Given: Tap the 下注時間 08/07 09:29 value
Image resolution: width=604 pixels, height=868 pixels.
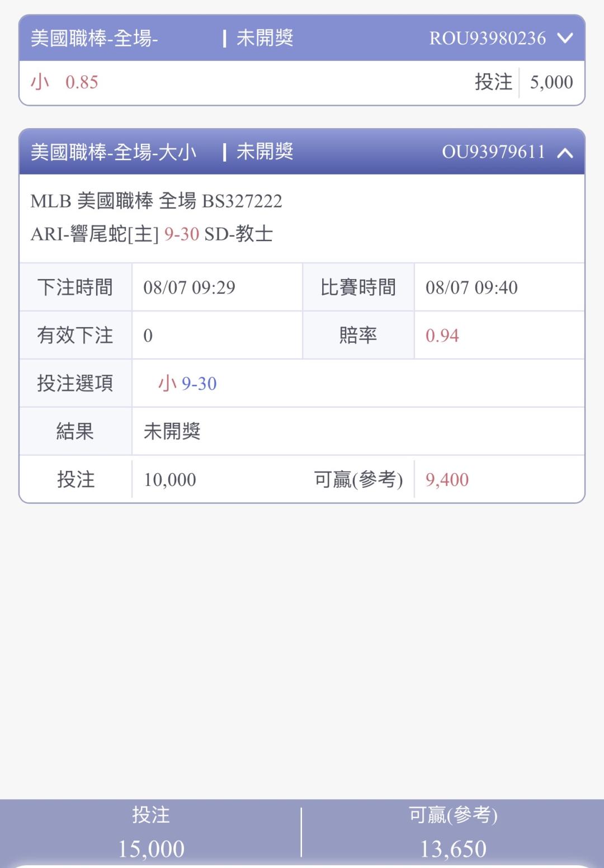Looking at the screenshot, I should tap(189, 287).
